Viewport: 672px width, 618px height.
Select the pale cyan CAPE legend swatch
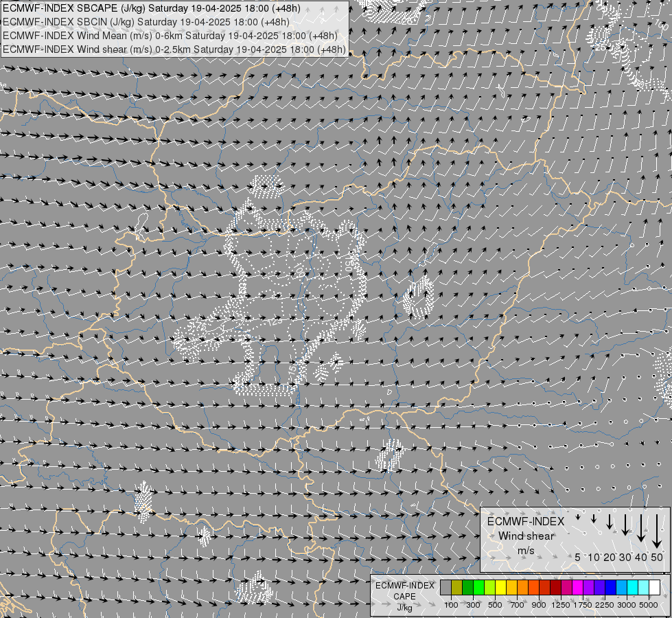[x=644, y=588]
